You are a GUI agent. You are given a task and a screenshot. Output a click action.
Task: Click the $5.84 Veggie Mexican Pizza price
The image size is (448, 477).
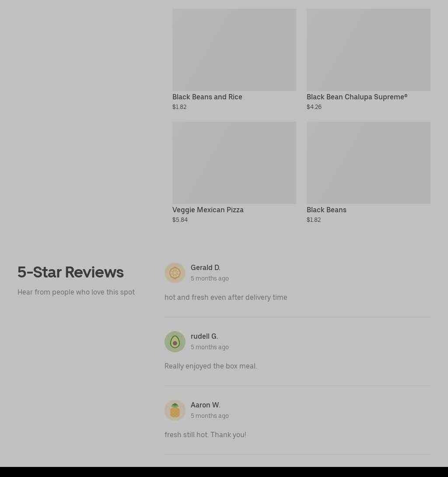[x=180, y=220]
